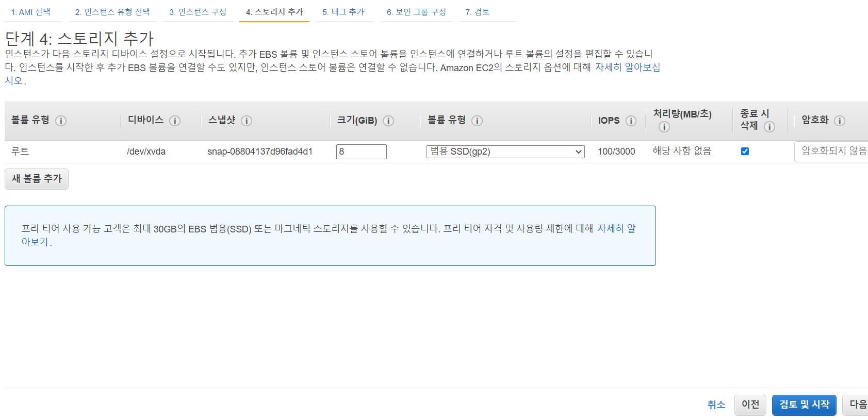Open 6. 보안 그룹 구성 tab
868x420 pixels.
417,12
